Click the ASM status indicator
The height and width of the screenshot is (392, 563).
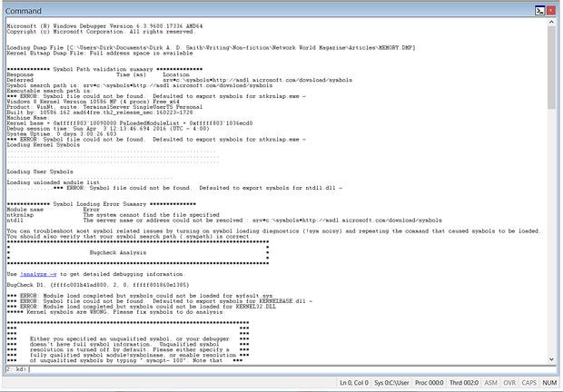pos(491,383)
